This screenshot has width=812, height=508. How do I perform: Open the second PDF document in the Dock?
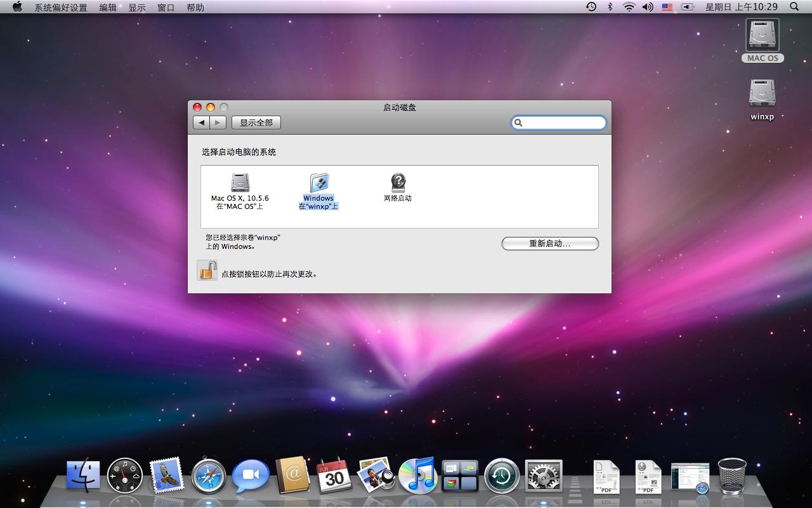648,476
